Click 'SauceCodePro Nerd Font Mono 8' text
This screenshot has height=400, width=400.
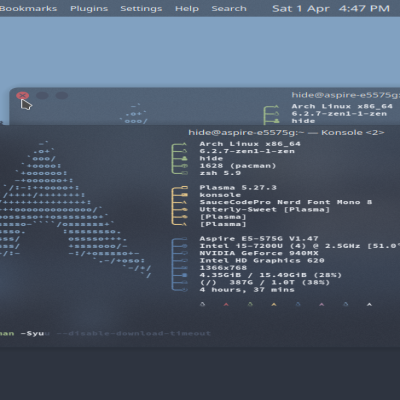pos(286,202)
